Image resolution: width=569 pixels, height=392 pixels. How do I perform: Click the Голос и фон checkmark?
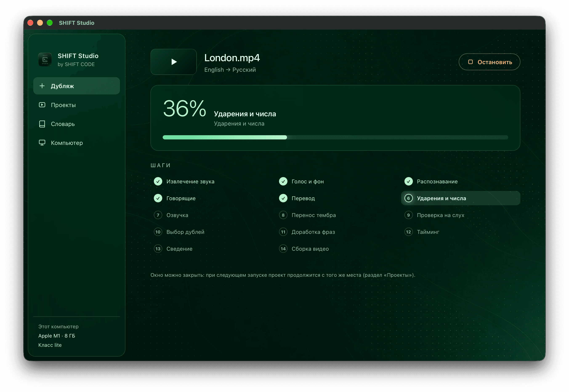283,181
